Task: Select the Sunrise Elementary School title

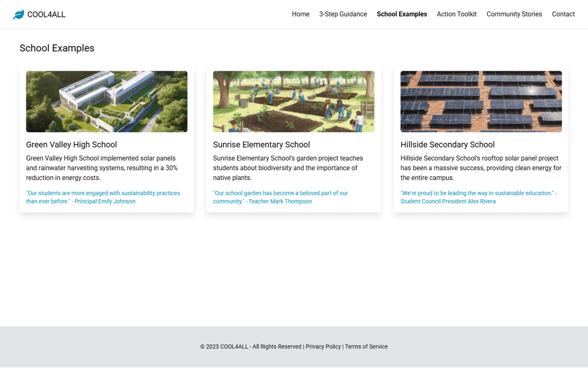Action: pos(261,145)
